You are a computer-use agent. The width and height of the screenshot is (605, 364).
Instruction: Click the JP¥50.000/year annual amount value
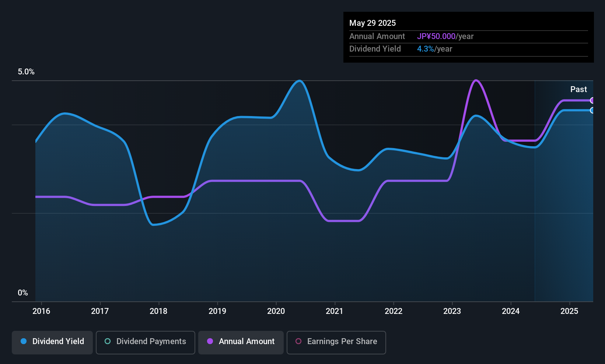(445, 36)
